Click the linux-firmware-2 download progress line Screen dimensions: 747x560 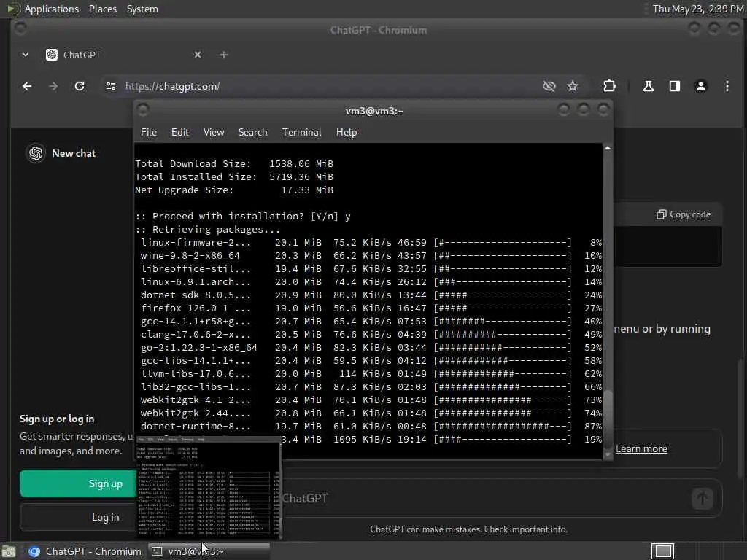(371, 243)
